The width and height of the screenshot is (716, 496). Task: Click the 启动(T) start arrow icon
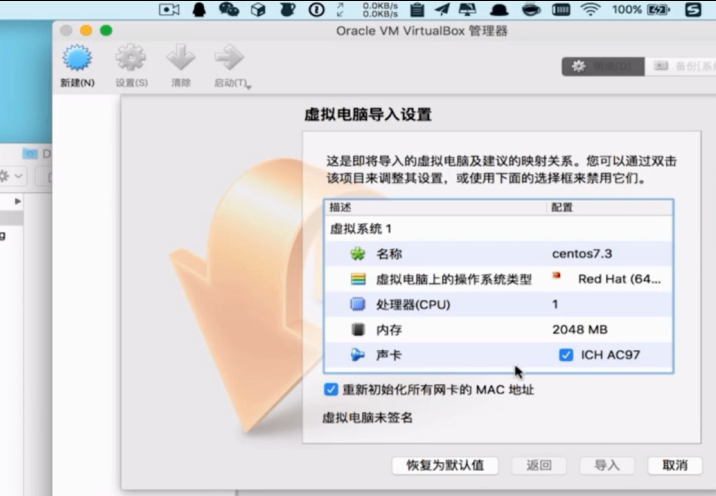(x=229, y=58)
